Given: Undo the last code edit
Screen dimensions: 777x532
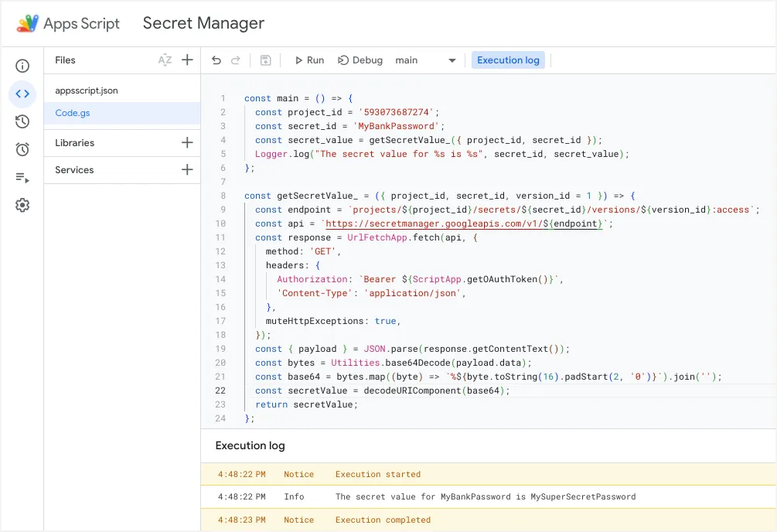Looking at the screenshot, I should tap(216, 60).
